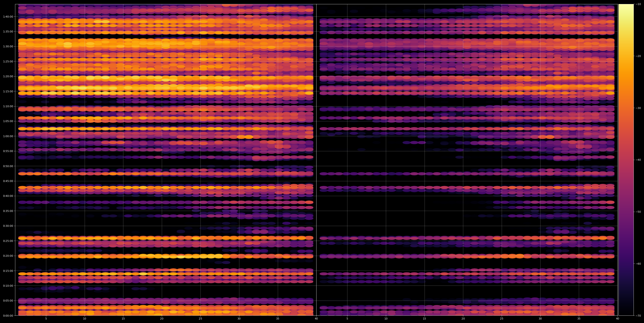Image resolution: width=644 pixels, height=323 pixels.
Task: Click x-axis tick 35 under the left heatmap
Action: [278, 319]
